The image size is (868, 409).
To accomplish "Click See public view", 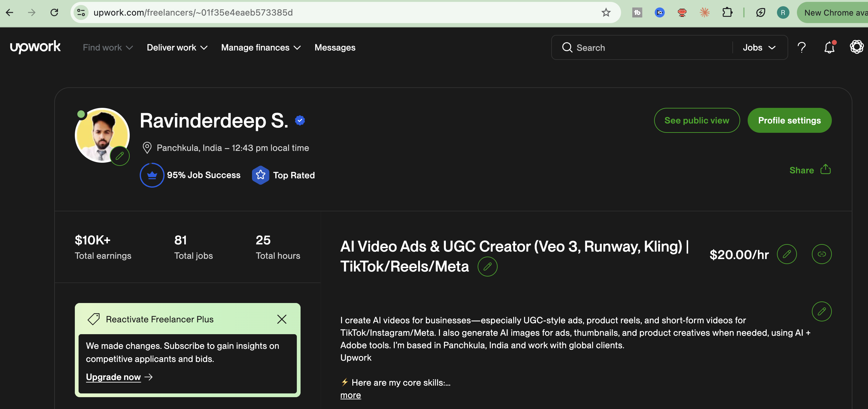I will [x=697, y=120].
